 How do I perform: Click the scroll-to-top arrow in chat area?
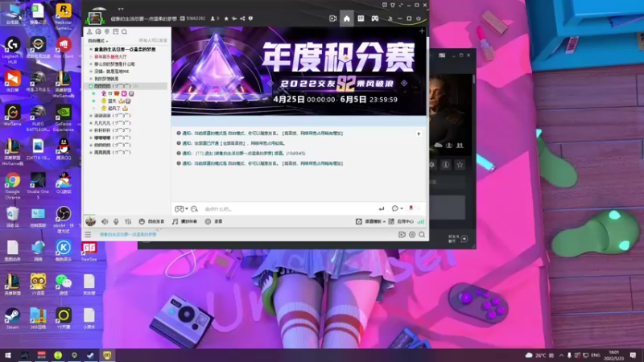coord(419,134)
